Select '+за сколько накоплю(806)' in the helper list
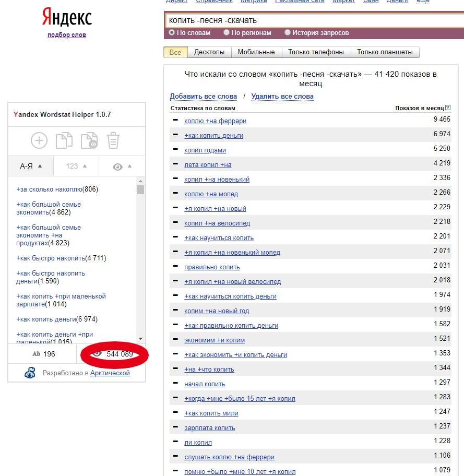This screenshot has height=476, width=464. coord(57,189)
